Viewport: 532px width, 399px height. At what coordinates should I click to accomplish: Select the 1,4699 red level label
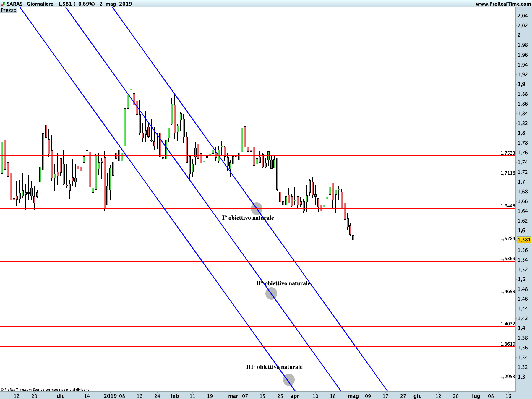click(x=508, y=291)
